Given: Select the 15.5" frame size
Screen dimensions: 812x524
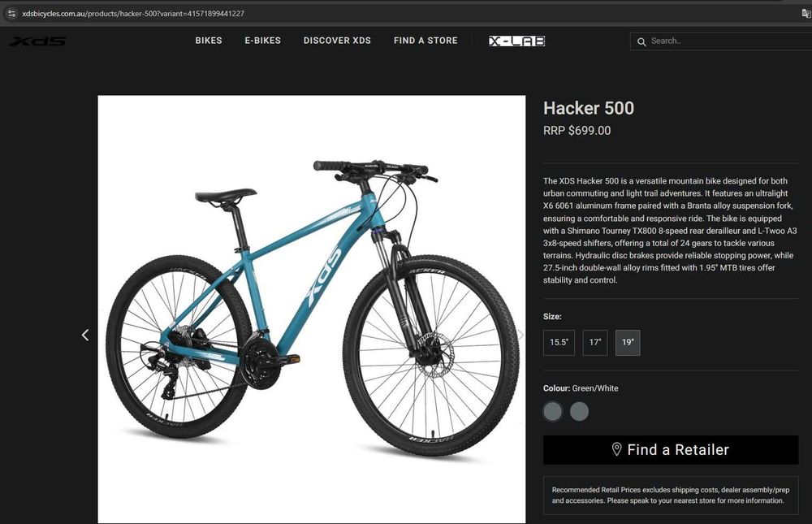Looking at the screenshot, I should tap(559, 343).
